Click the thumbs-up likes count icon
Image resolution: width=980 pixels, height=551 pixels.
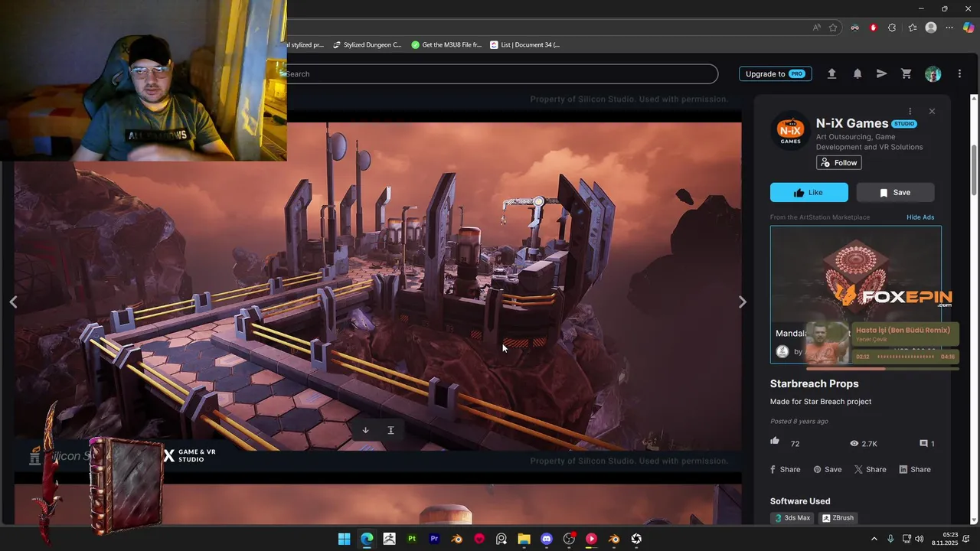[x=775, y=442]
